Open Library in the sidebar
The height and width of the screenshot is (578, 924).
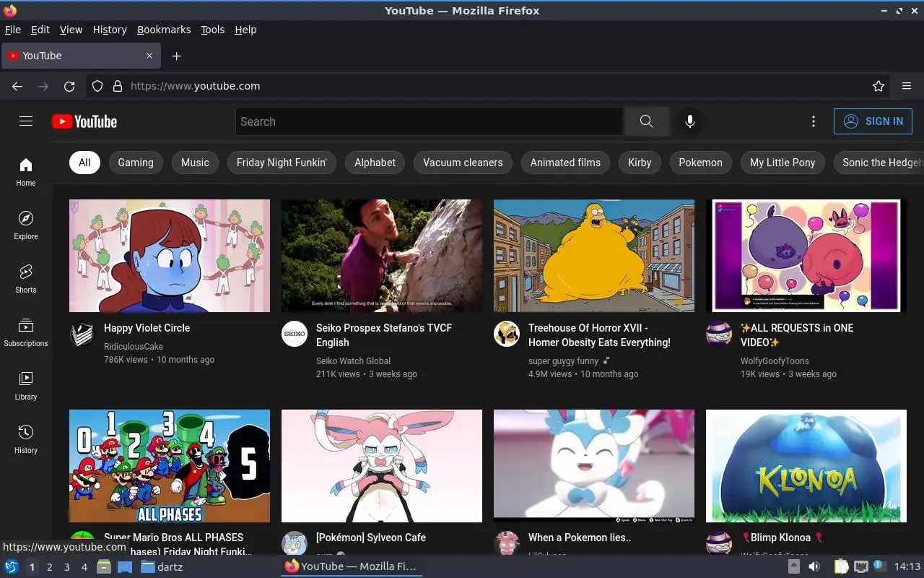(26, 386)
